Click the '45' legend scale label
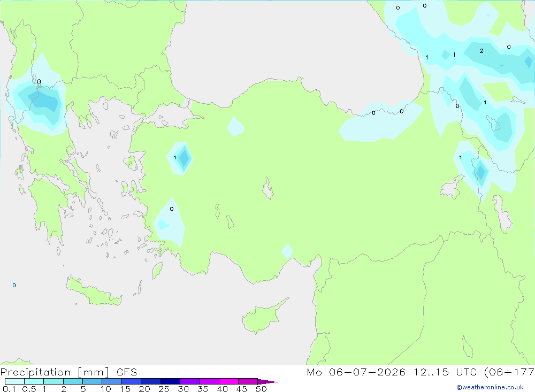This screenshot has width=535, height=392. click(x=242, y=389)
